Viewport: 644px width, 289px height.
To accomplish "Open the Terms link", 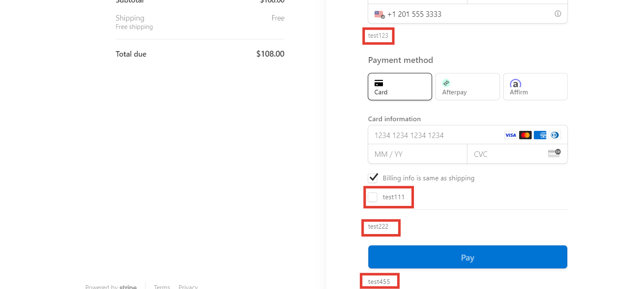I will click(162, 287).
